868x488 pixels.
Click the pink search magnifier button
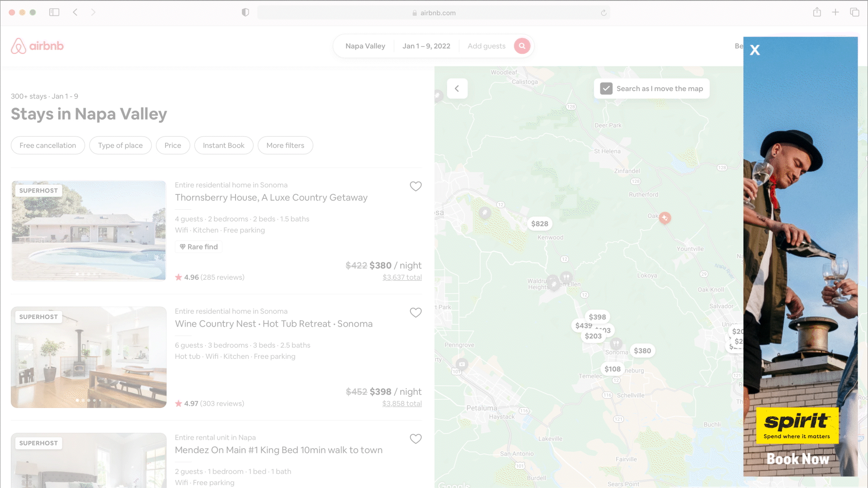tap(522, 46)
